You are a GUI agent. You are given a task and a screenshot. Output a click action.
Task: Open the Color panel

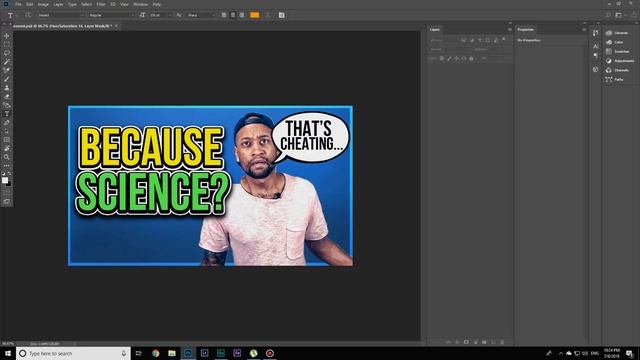tap(615, 42)
